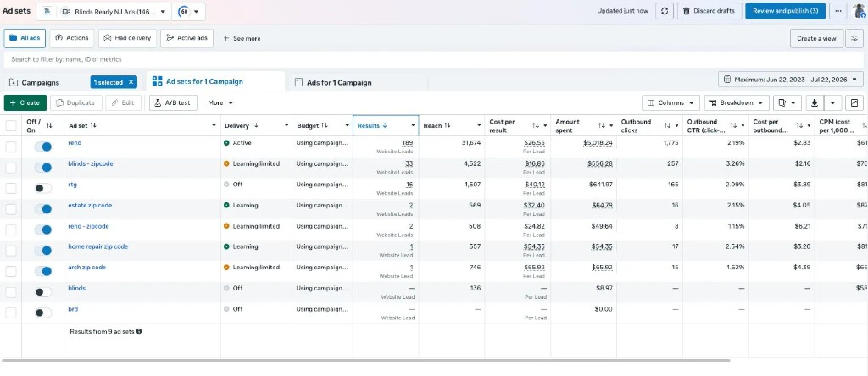Select all ad sets header checkbox
This screenshot has height=376, width=868.
(x=11, y=125)
